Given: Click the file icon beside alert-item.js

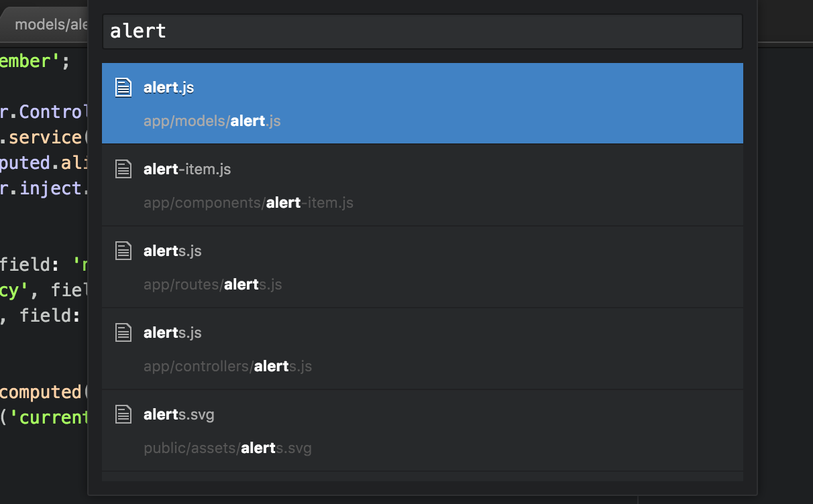Looking at the screenshot, I should point(123,169).
